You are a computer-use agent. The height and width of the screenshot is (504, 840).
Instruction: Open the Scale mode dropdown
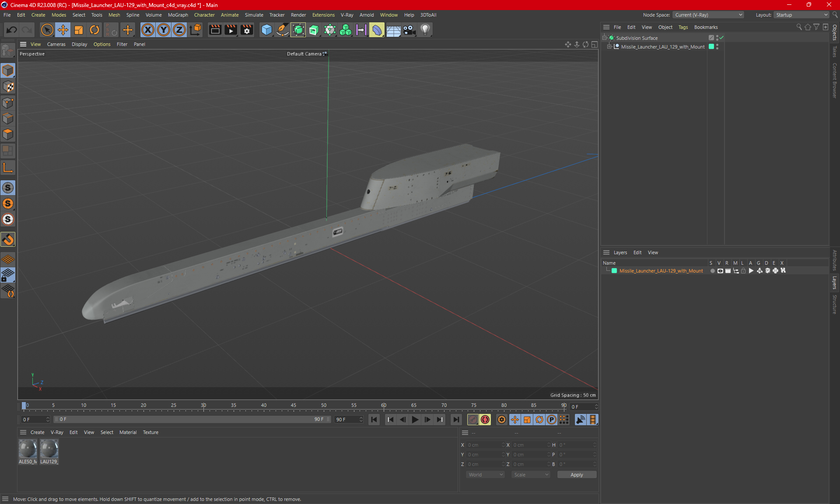531,475
